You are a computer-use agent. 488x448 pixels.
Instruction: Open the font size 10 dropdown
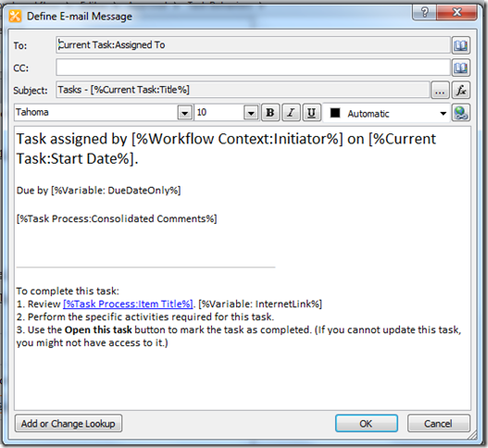tap(251, 113)
